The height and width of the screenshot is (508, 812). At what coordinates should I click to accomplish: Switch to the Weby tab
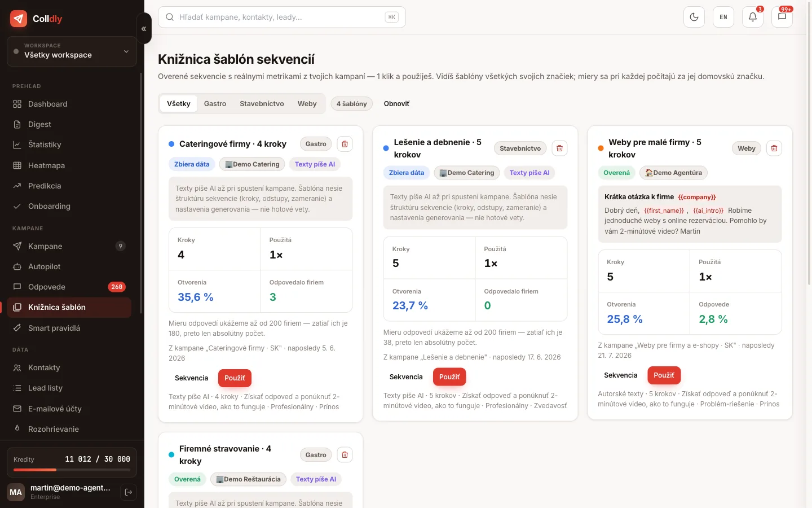[x=307, y=103]
